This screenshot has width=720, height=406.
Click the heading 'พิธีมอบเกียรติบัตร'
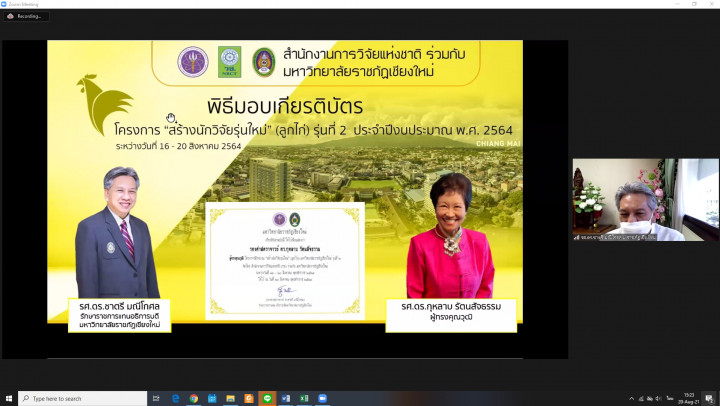[285, 107]
